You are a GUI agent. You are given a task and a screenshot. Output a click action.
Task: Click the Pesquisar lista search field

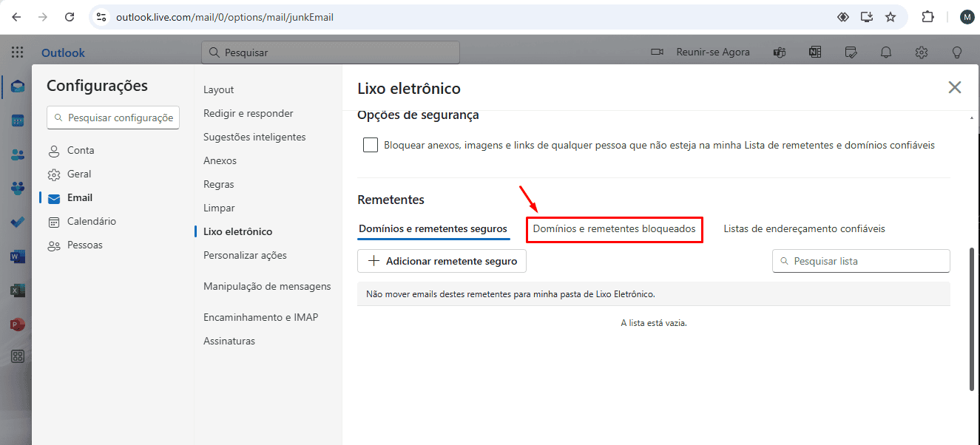click(x=861, y=261)
